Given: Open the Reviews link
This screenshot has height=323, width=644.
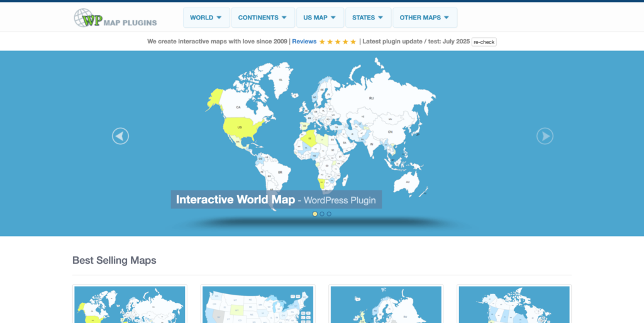Looking at the screenshot, I should pos(304,42).
